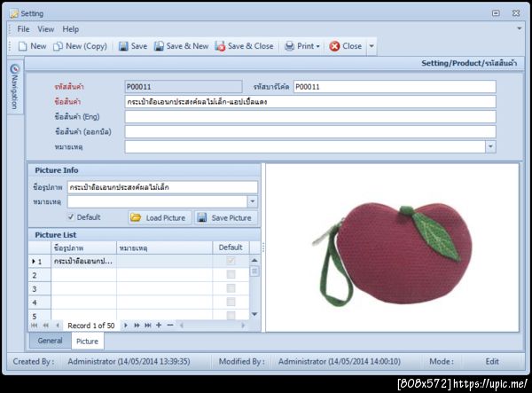The image size is (532, 393).
Task: Toggle Default checkbox in Picture List row 5
Action: [x=231, y=315]
